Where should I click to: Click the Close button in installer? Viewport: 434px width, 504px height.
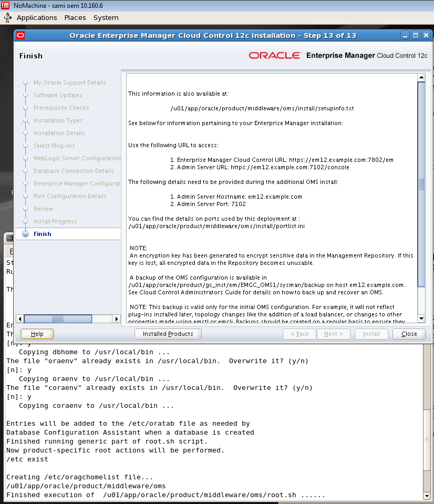click(x=409, y=334)
